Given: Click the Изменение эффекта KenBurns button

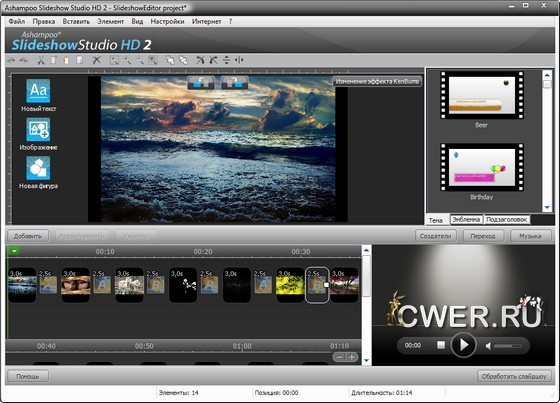Looking at the screenshot, I should click(377, 81).
